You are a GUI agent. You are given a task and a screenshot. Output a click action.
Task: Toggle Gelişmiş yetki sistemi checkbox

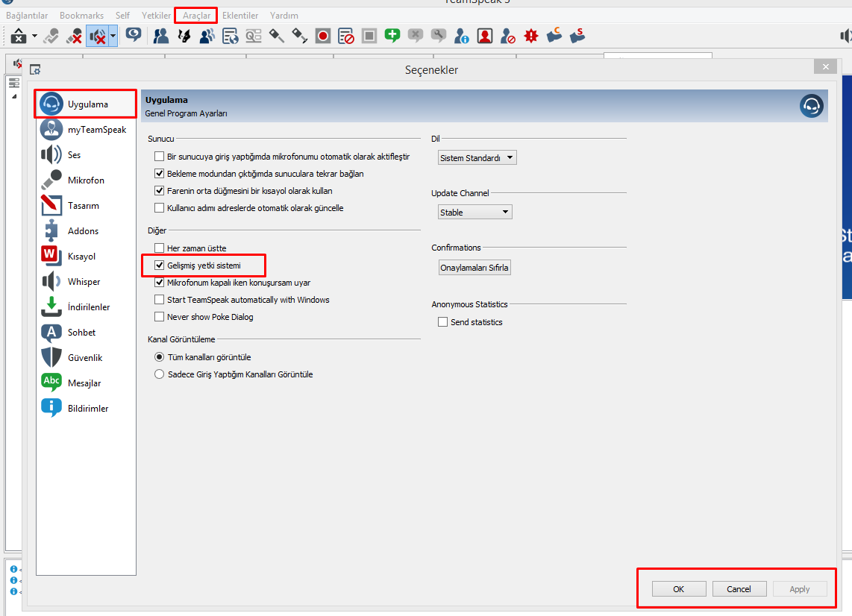click(159, 265)
